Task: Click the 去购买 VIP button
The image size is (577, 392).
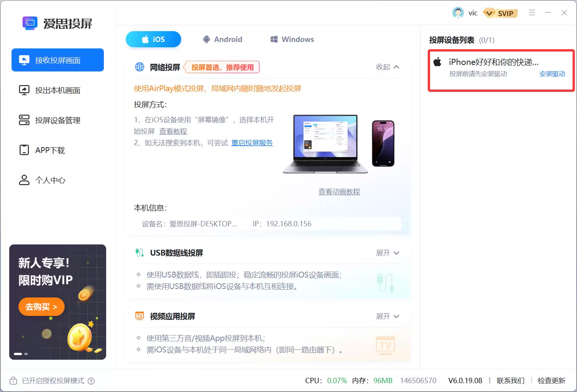Action: click(x=41, y=307)
